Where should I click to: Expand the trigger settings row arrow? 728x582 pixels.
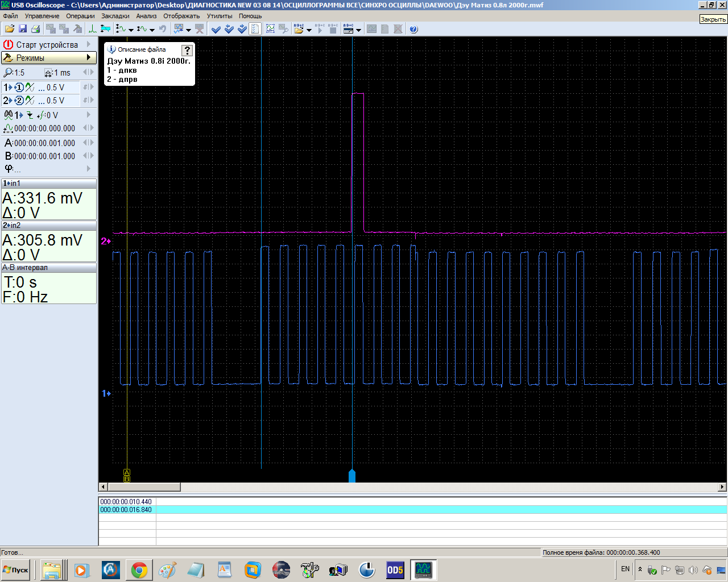click(89, 115)
